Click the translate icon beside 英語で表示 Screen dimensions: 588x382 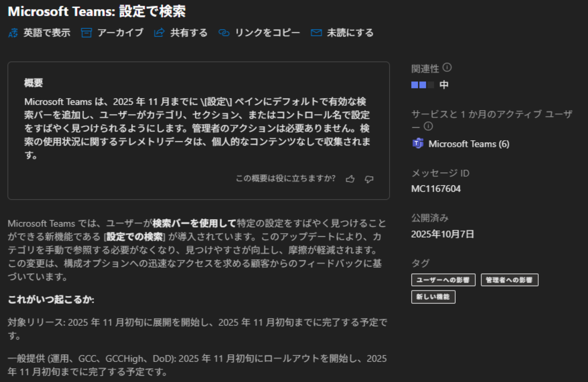[x=13, y=33]
